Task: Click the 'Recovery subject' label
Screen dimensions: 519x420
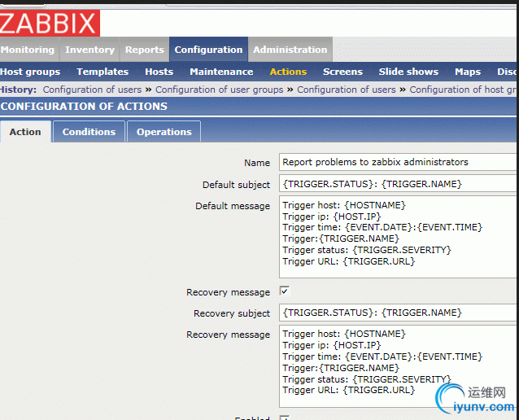Action: click(x=232, y=313)
